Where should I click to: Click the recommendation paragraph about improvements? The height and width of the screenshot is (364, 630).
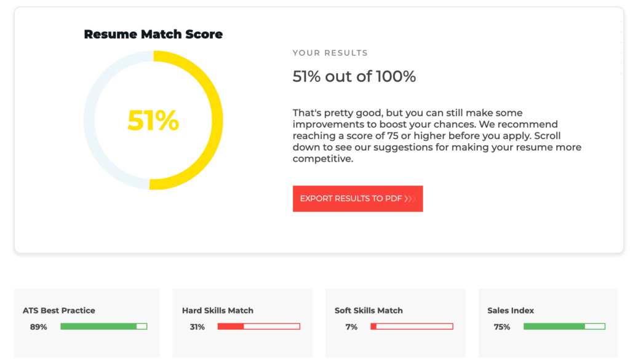tap(437, 136)
